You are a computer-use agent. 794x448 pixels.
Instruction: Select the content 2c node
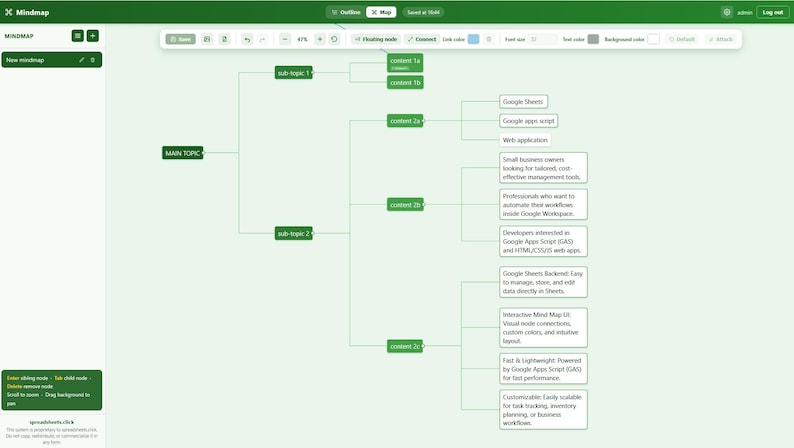pos(405,346)
